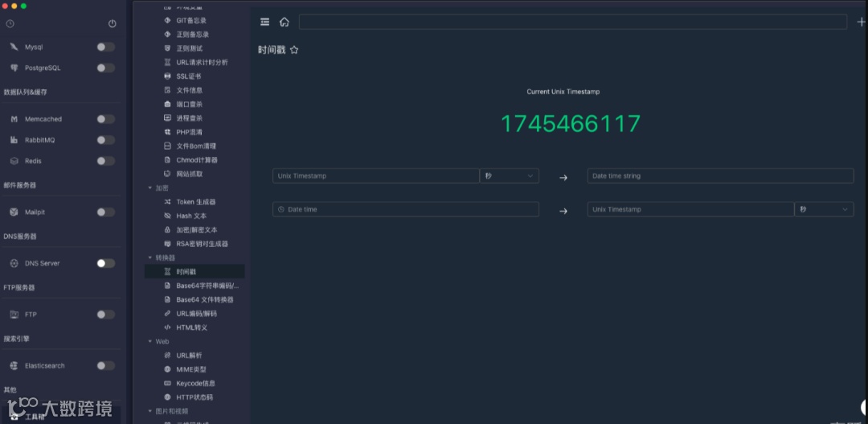868x424 pixels.
Task: Click the search bar at the top
Action: [x=573, y=22]
